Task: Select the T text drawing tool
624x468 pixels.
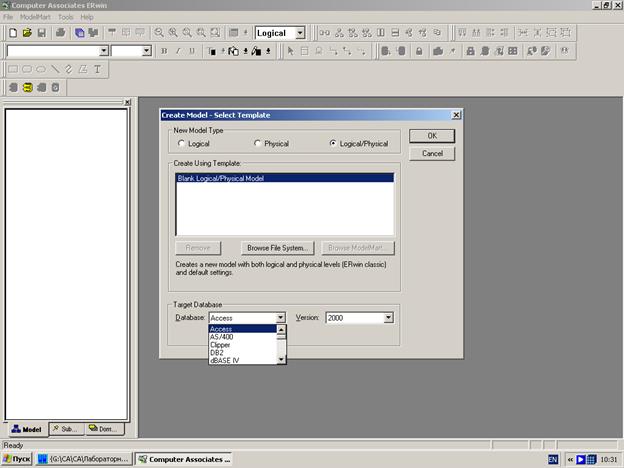Action: pos(97,69)
